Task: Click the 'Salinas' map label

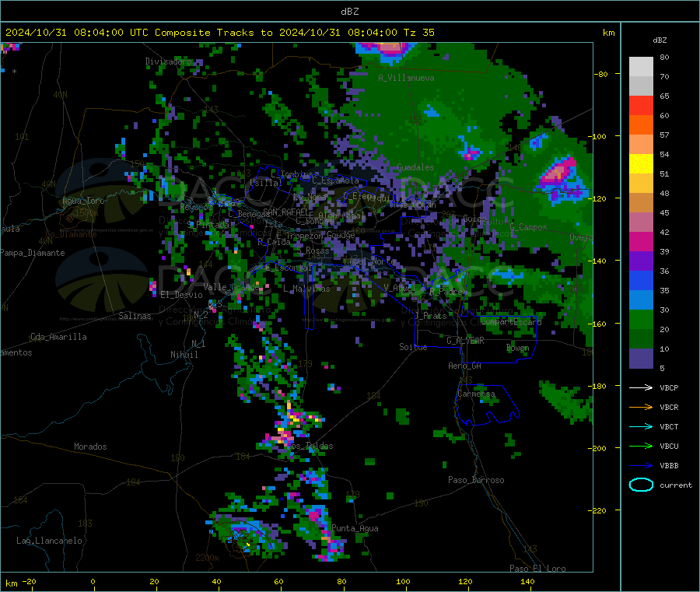Action: click(x=135, y=316)
